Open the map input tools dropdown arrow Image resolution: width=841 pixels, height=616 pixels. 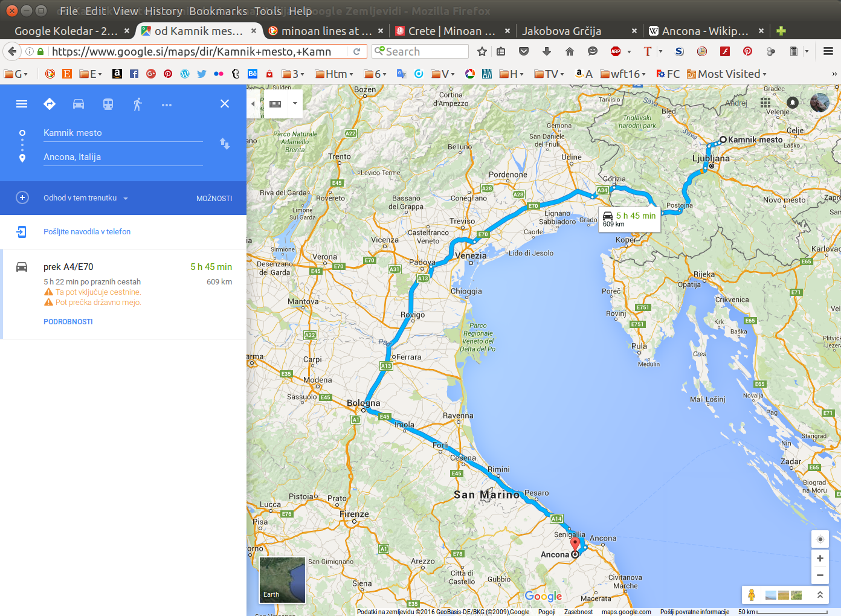tap(295, 103)
